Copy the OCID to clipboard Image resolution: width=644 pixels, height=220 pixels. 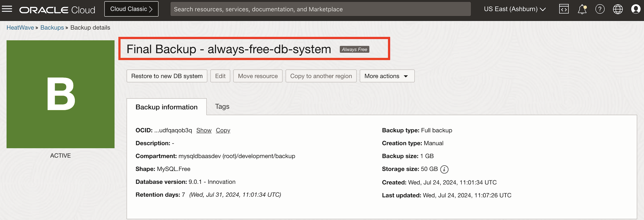point(223,130)
